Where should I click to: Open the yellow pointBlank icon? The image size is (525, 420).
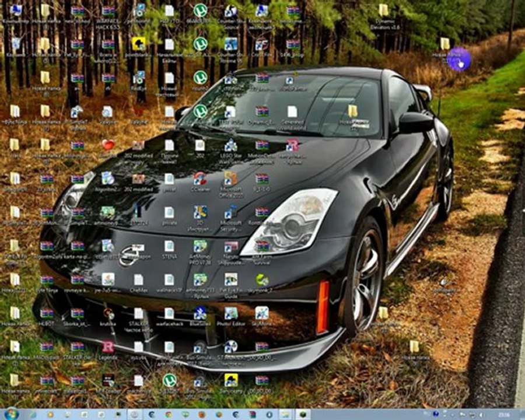click(138, 44)
